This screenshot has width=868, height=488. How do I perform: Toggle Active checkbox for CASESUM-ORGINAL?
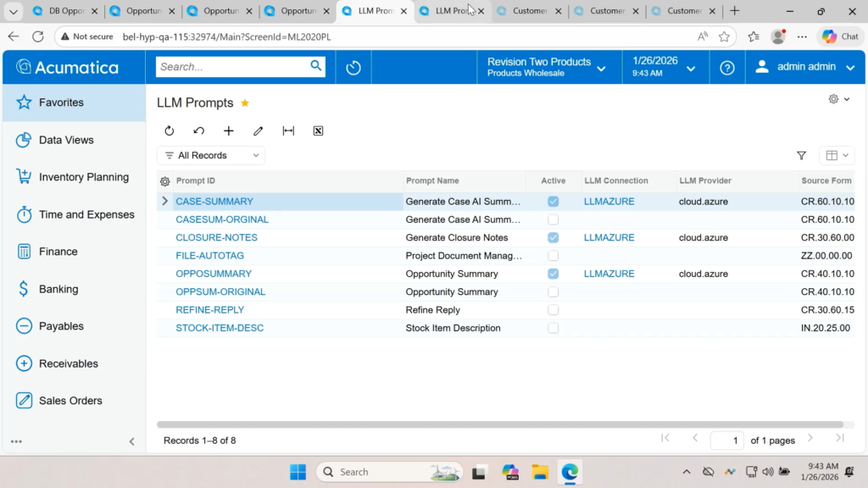coord(553,219)
